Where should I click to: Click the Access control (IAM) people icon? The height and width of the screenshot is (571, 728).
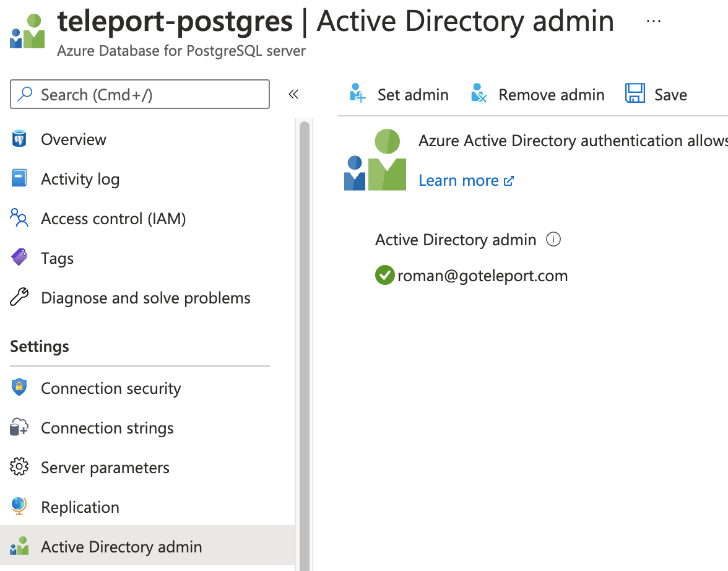(19, 218)
